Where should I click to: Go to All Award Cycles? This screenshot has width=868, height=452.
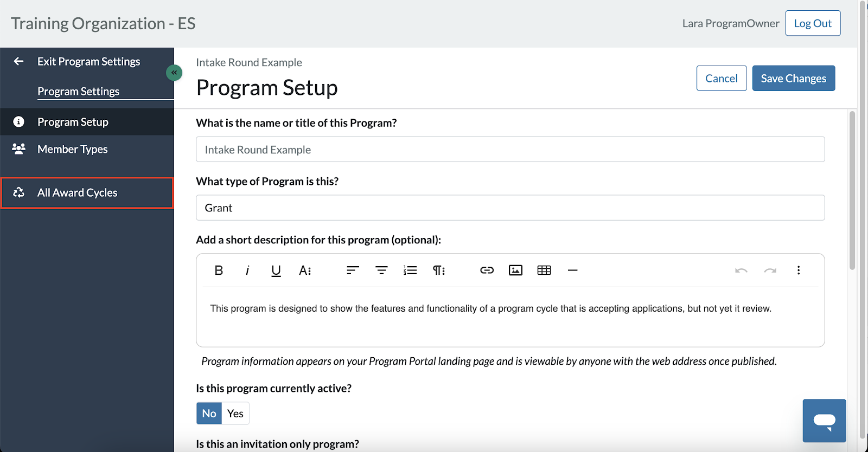(x=77, y=192)
